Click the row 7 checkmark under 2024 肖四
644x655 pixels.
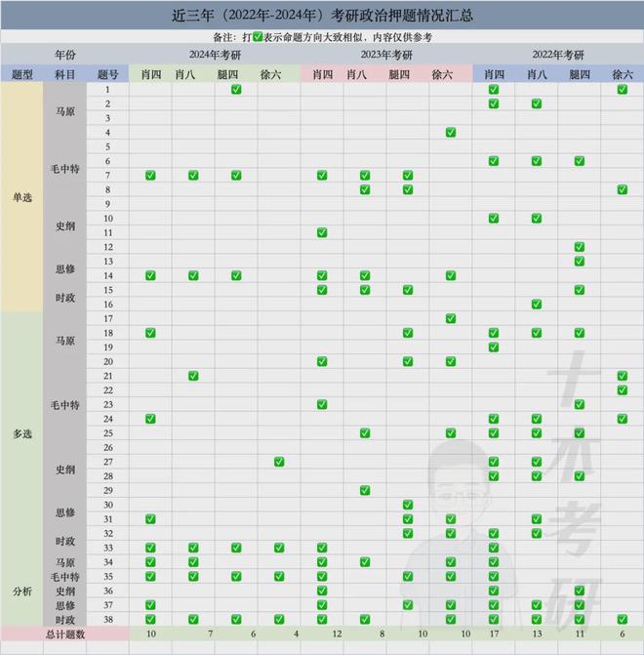150,176
